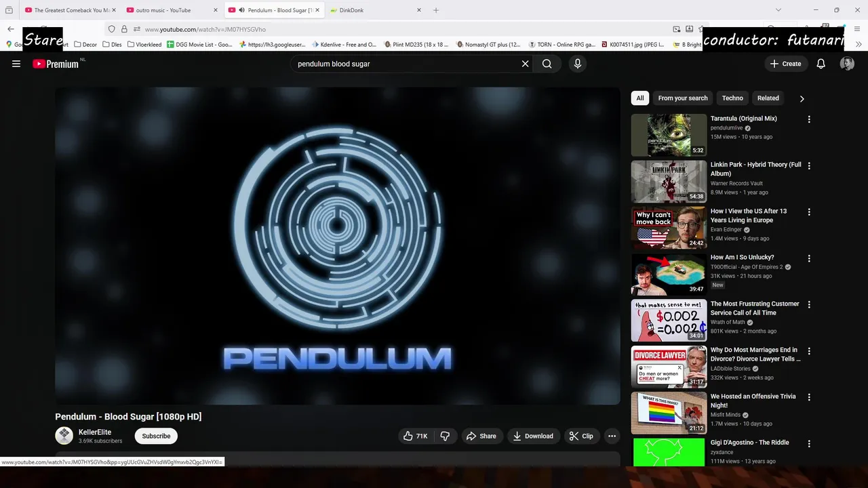This screenshot has height=488, width=868.
Task: Click the browser back arrow
Action: (11, 29)
